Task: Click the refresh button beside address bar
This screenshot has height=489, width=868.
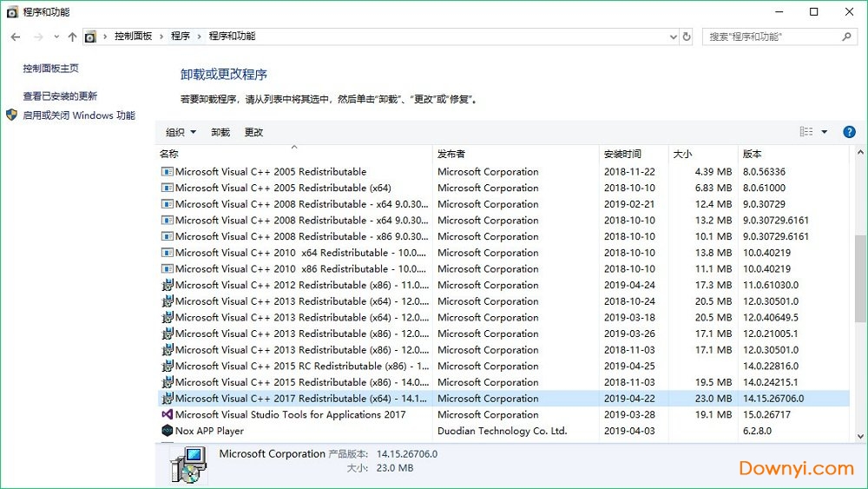Action: click(687, 36)
